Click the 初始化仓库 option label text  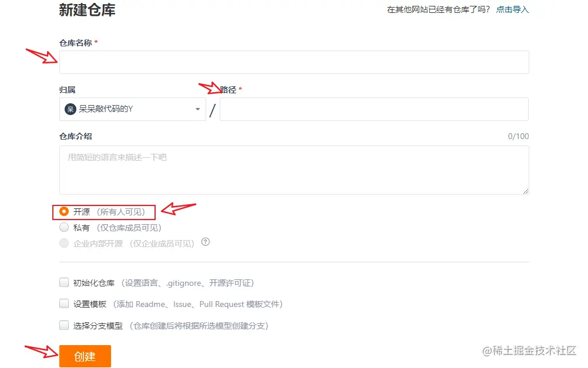(94, 283)
